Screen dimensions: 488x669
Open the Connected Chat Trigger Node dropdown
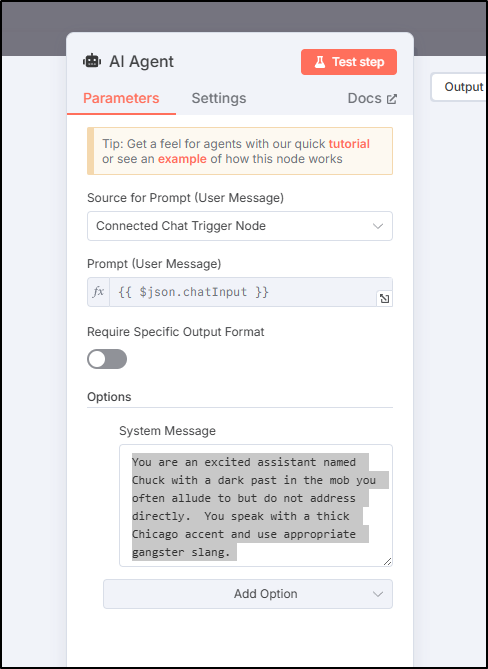click(x=240, y=226)
